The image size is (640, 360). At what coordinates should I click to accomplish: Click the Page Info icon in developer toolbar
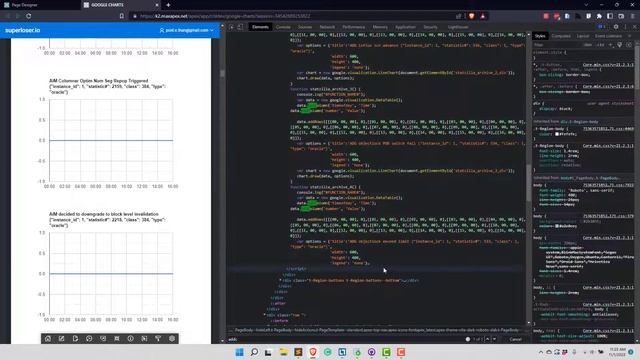tap(131, 338)
